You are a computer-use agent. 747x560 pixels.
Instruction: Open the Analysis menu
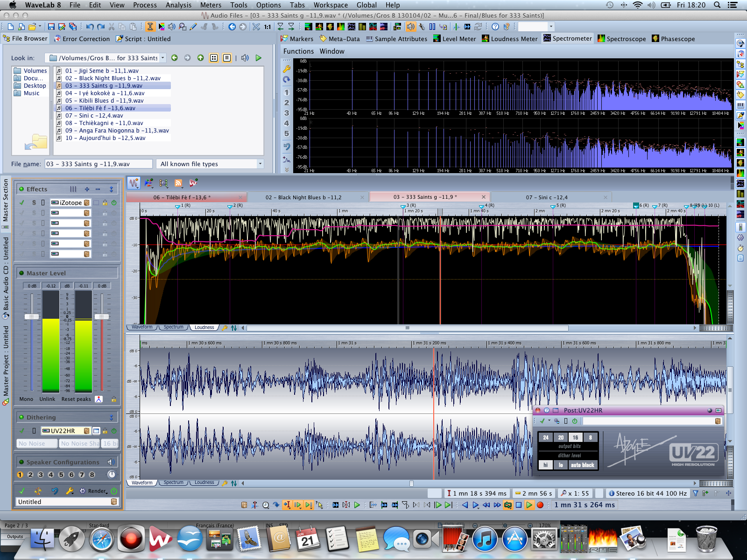[x=178, y=5]
